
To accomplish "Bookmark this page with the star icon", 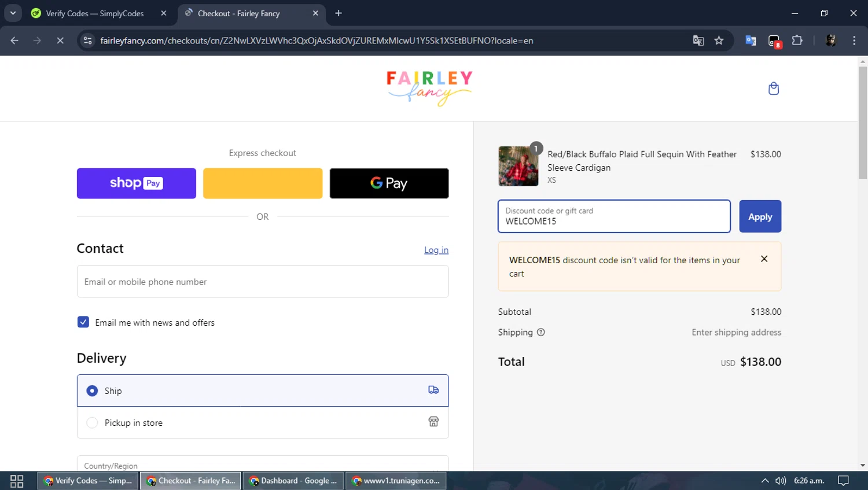I will (719, 40).
